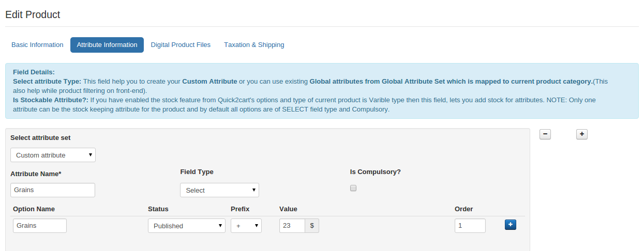This screenshot has width=644, height=251.
Task: Click the plus add attribute button
Action: point(582,134)
